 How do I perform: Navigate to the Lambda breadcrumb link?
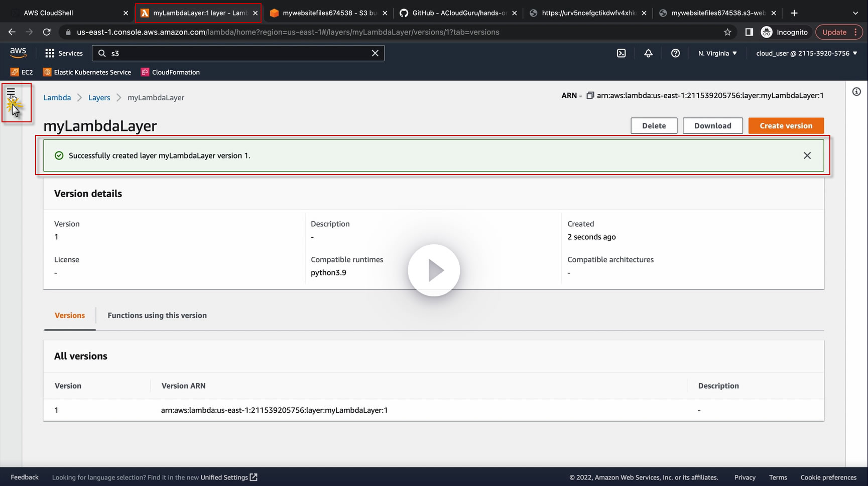(57, 98)
